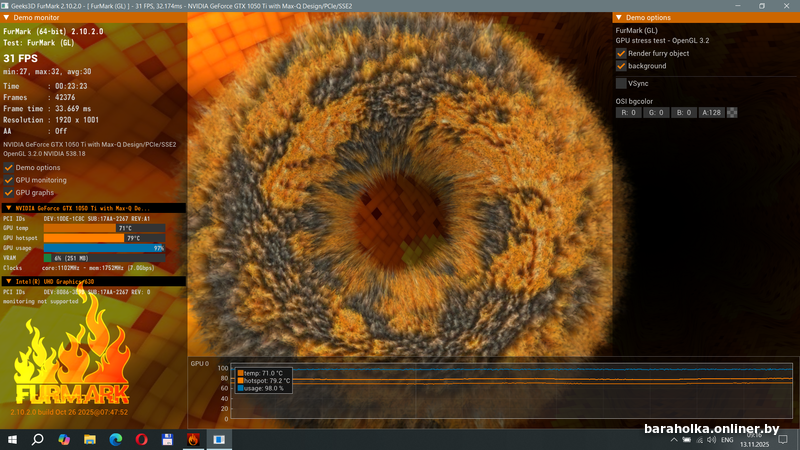Select the R: 0 color value field
This screenshot has width=800, height=450.
point(629,113)
